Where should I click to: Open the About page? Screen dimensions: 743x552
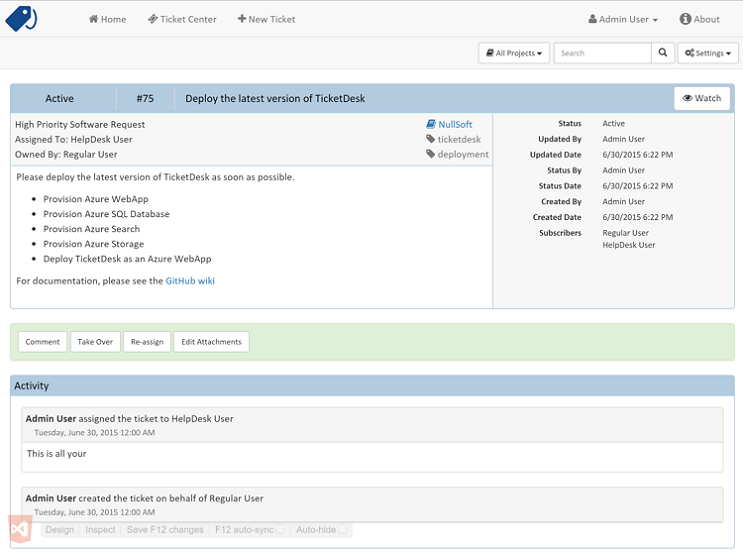tap(700, 19)
